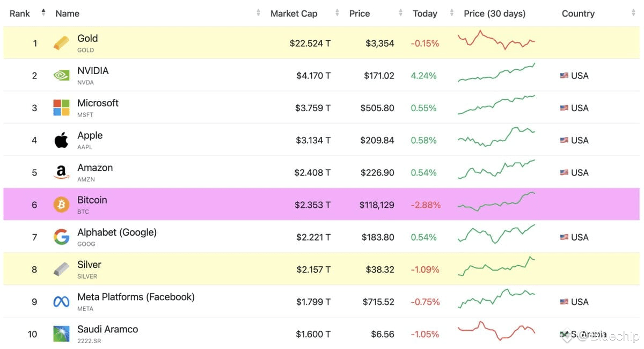Open the NVIDIA company link
This screenshot has height=349, width=644.
tap(93, 70)
